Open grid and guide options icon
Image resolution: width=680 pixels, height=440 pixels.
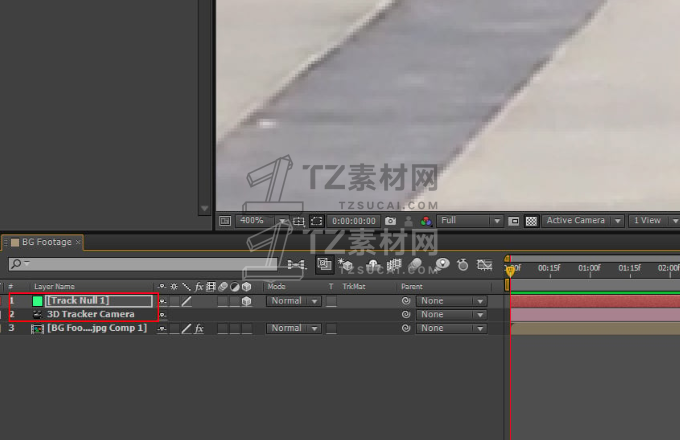coord(298,221)
